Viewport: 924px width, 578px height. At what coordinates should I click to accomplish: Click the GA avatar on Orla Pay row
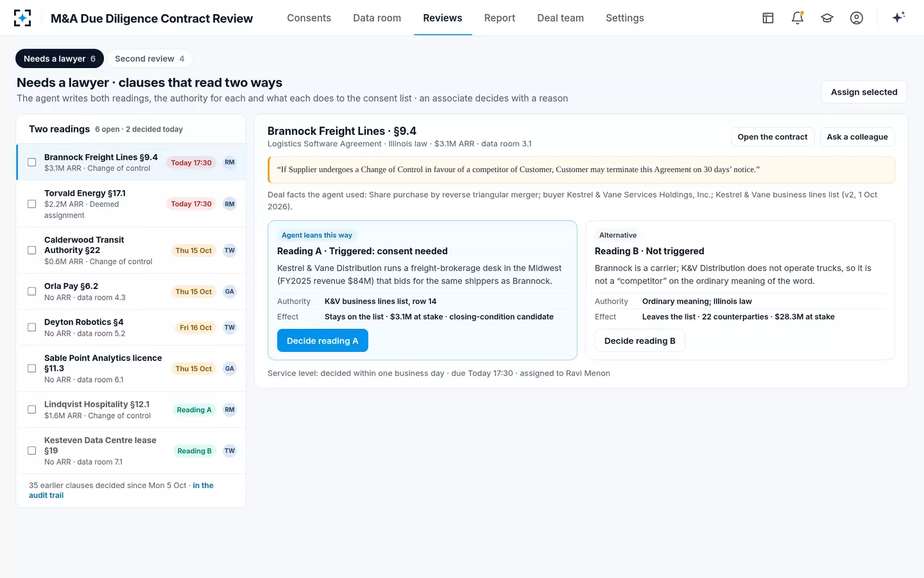230,292
